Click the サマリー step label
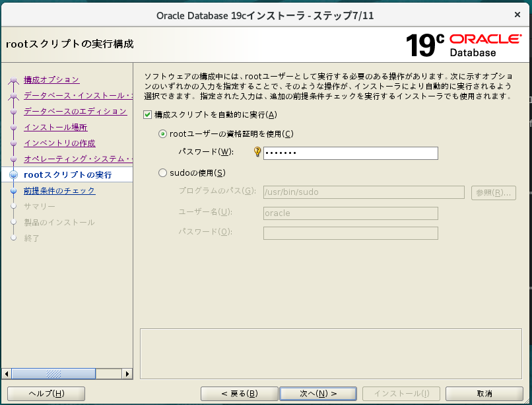 click(x=40, y=206)
